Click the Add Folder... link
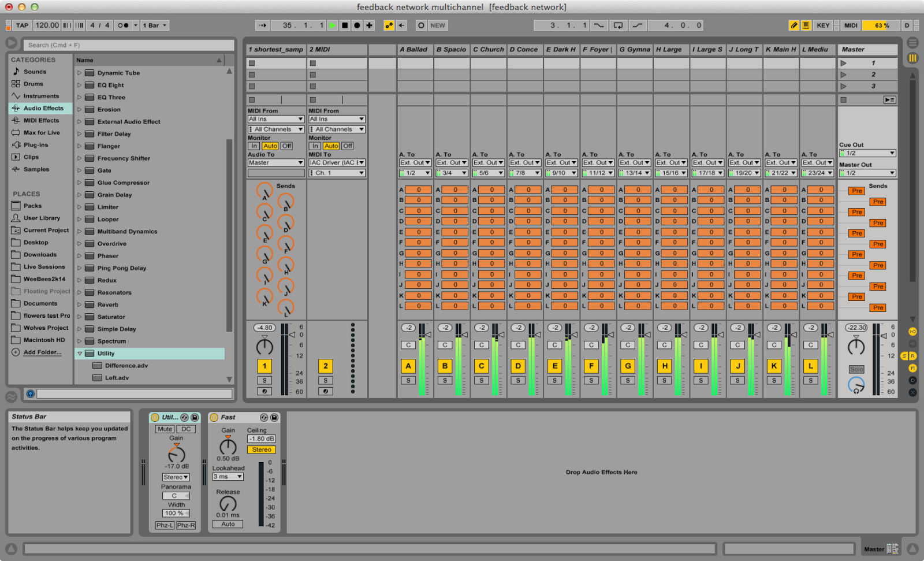 [42, 352]
